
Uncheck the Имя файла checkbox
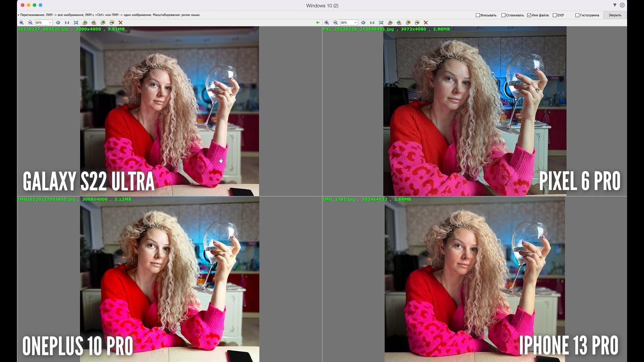pyautogui.click(x=529, y=15)
